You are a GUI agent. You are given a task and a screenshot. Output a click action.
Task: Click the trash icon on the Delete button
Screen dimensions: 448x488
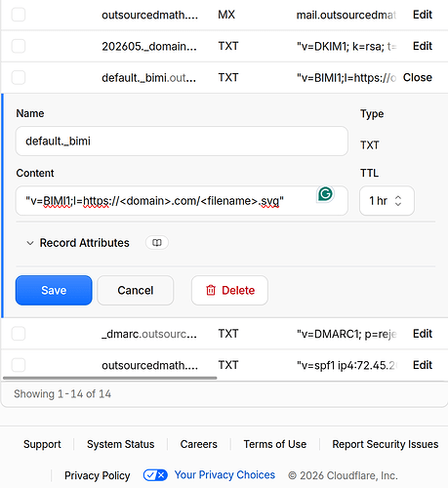pos(211,290)
